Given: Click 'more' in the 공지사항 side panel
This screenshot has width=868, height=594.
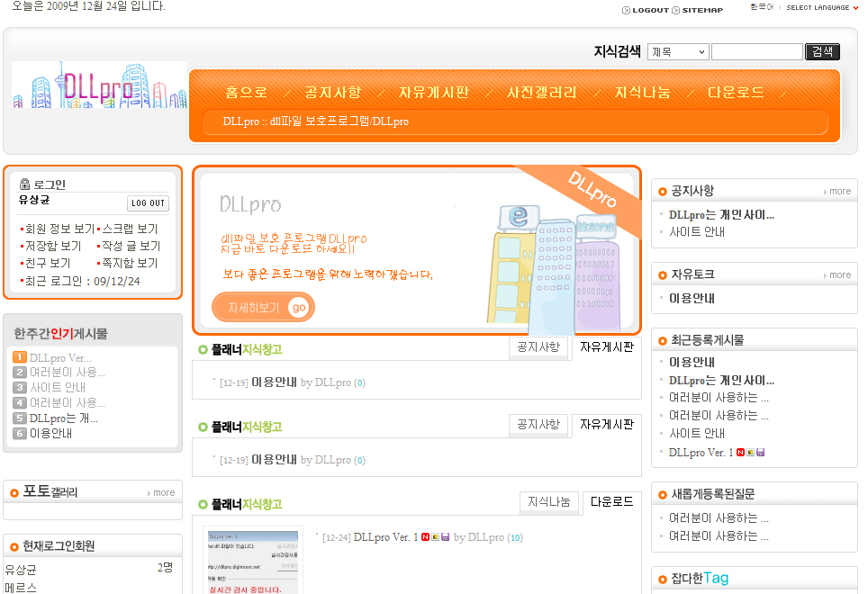Looking at the screenshot, I should [837, 192].
